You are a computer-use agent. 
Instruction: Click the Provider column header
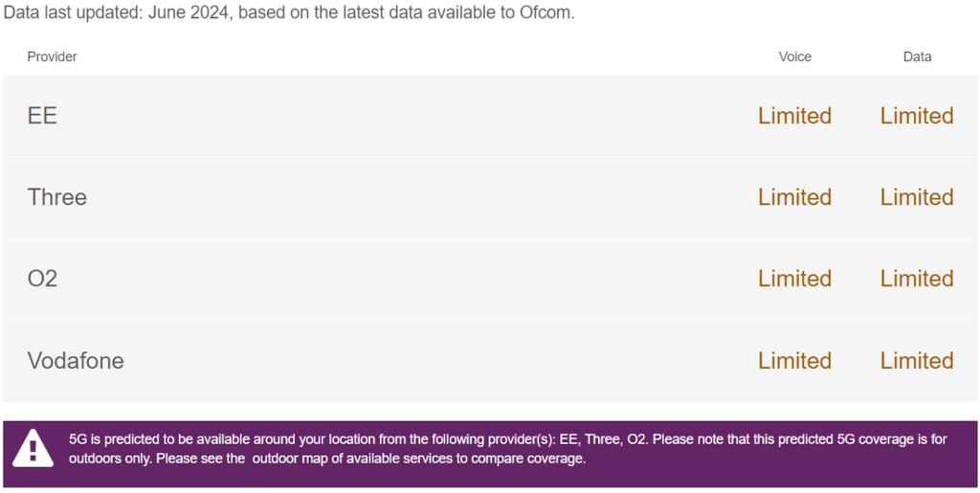click(52, 56)
